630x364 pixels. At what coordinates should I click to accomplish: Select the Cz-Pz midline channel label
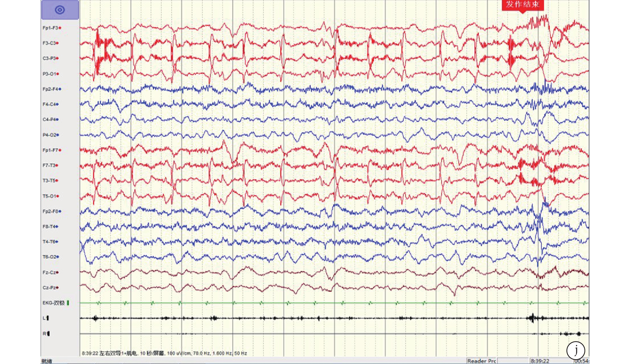(x=51, y=288)
